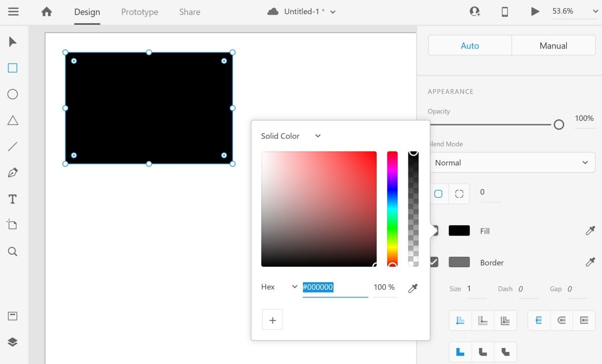
Task: Click the corner radius 0 field
Action: tap(490, 193)
